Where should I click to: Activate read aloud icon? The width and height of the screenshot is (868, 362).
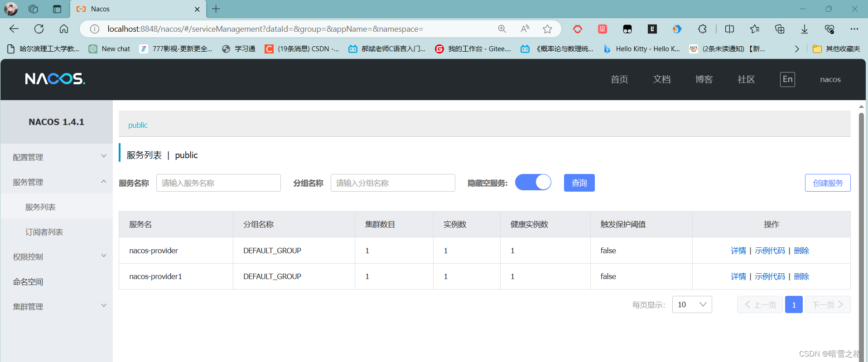525,29
